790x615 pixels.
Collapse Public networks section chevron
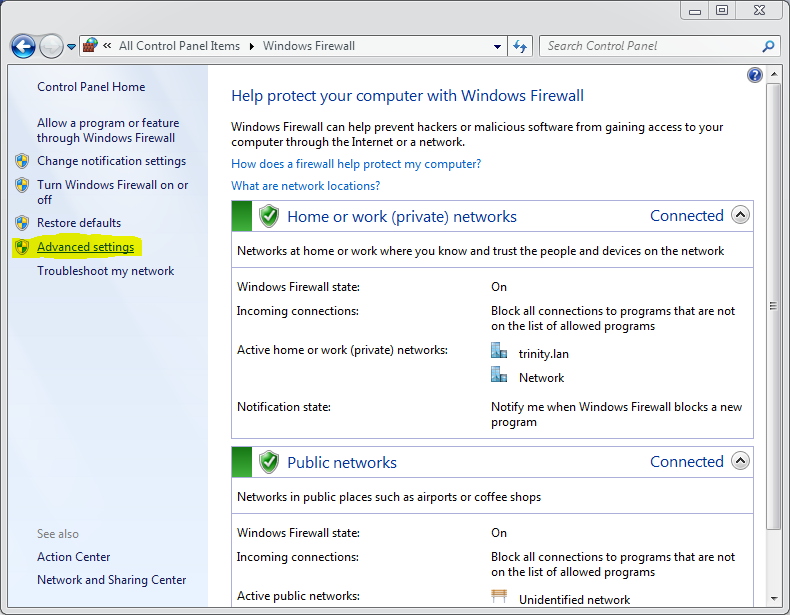(740, 461)
